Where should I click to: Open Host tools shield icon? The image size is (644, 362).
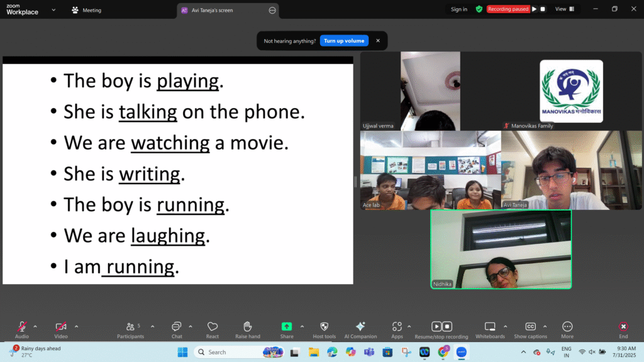tap(325, 327)
